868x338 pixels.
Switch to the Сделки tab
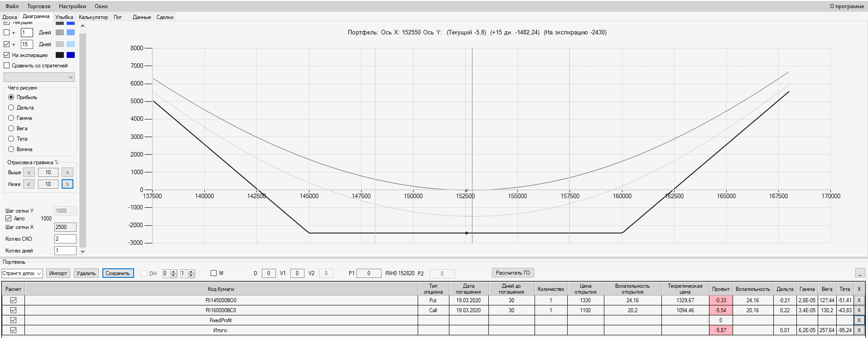point(165,17)
